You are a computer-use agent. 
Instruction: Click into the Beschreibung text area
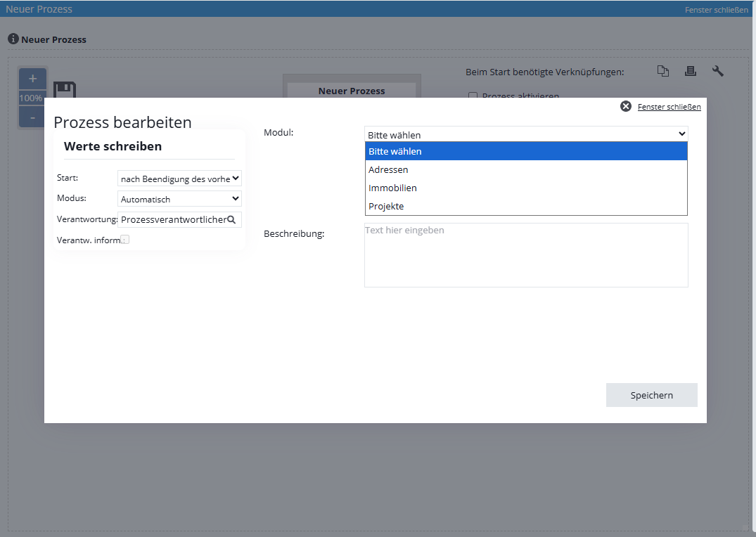point(526,255)
